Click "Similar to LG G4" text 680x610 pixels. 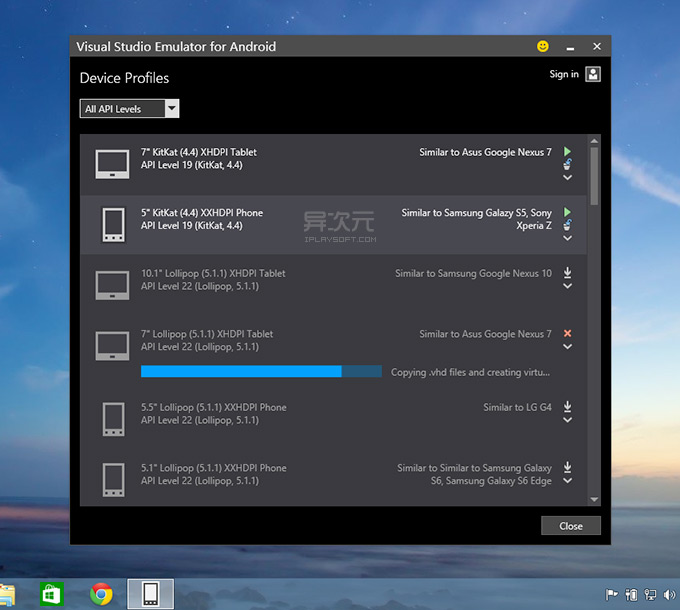click(x=517, y=408)
